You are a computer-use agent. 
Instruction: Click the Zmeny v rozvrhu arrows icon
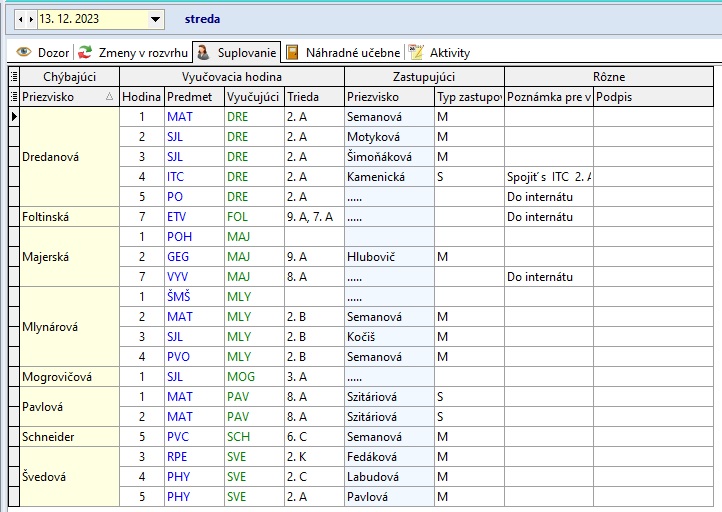coord(86,52)
